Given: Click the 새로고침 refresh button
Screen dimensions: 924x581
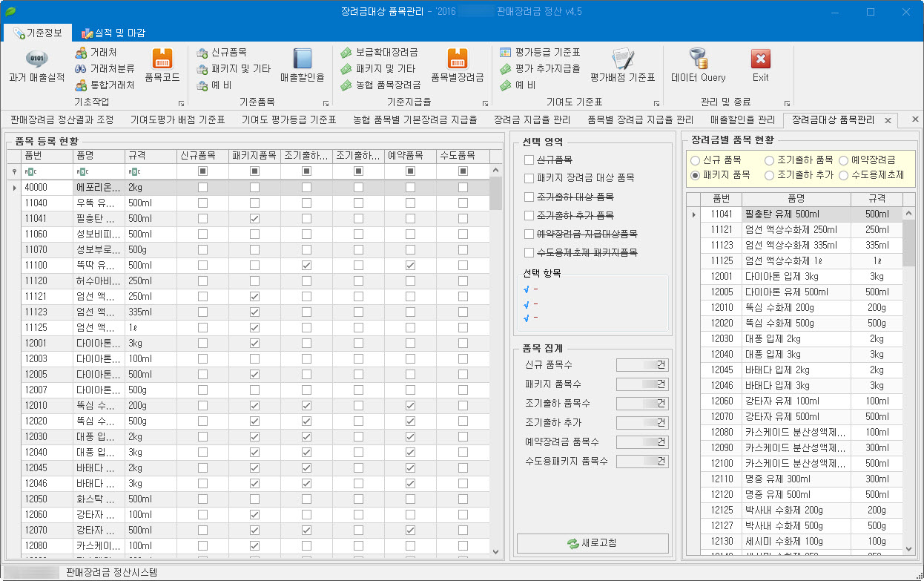Looking at the screenshot, I should click(593, 543).
